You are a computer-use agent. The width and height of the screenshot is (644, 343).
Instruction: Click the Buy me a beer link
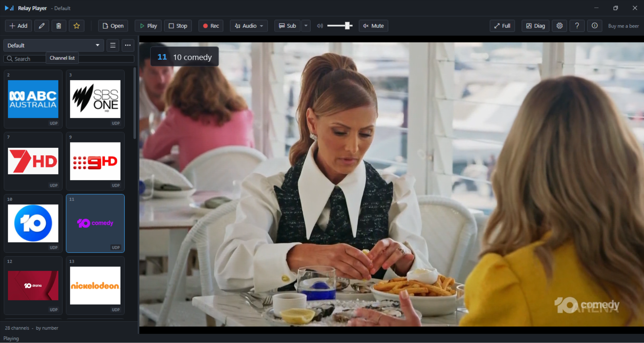(x=623, y=26)
